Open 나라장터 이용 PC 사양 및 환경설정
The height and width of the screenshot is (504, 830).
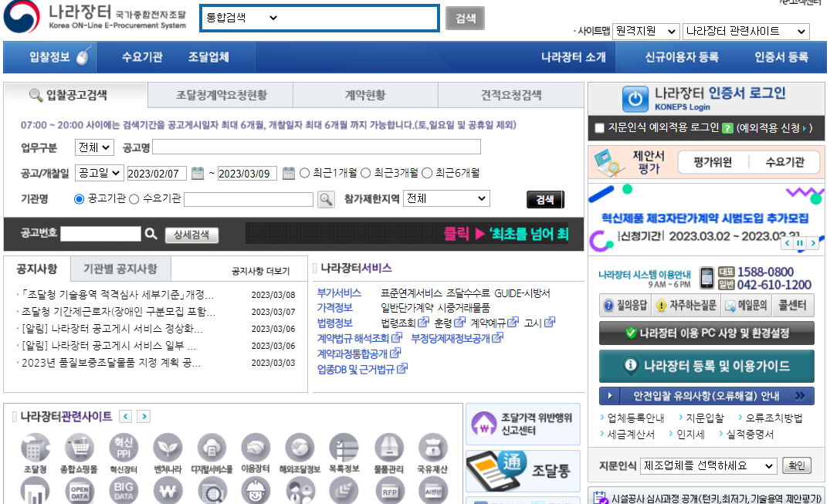tap(706, 333)
